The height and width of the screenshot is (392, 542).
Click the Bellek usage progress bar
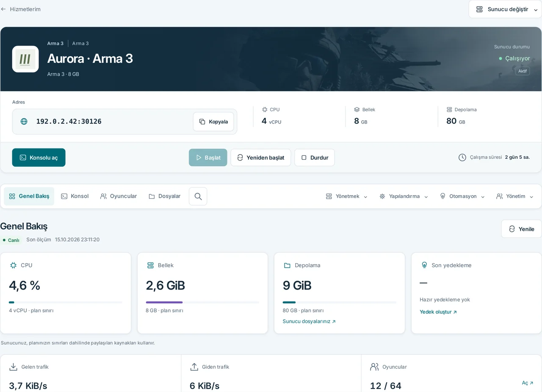(202, 302)
